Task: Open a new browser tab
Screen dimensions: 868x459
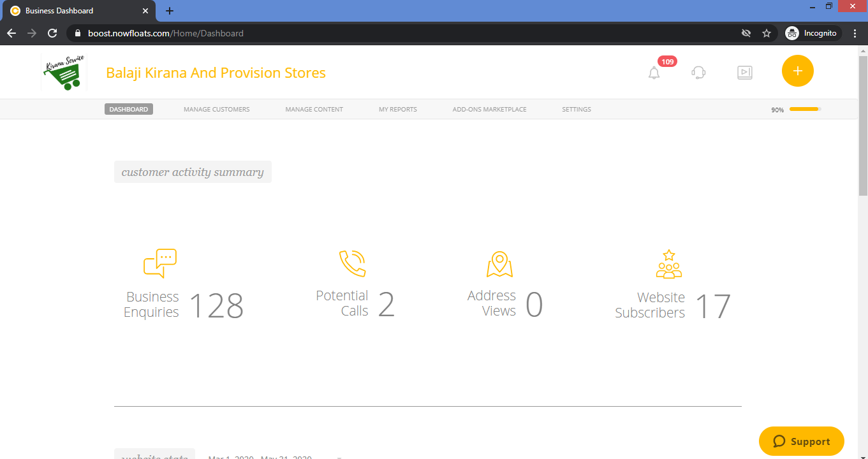Action: point(170,11)
